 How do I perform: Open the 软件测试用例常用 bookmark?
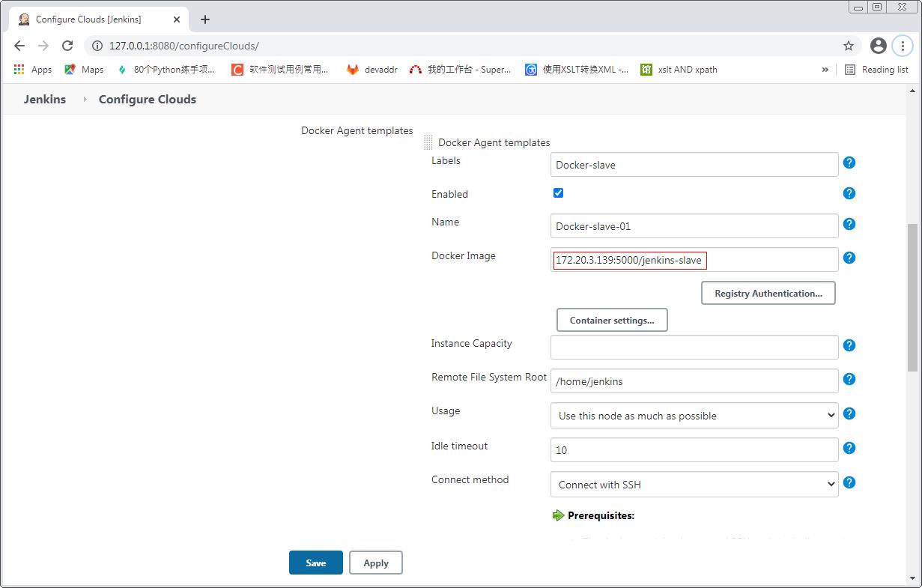click(279, 70)
